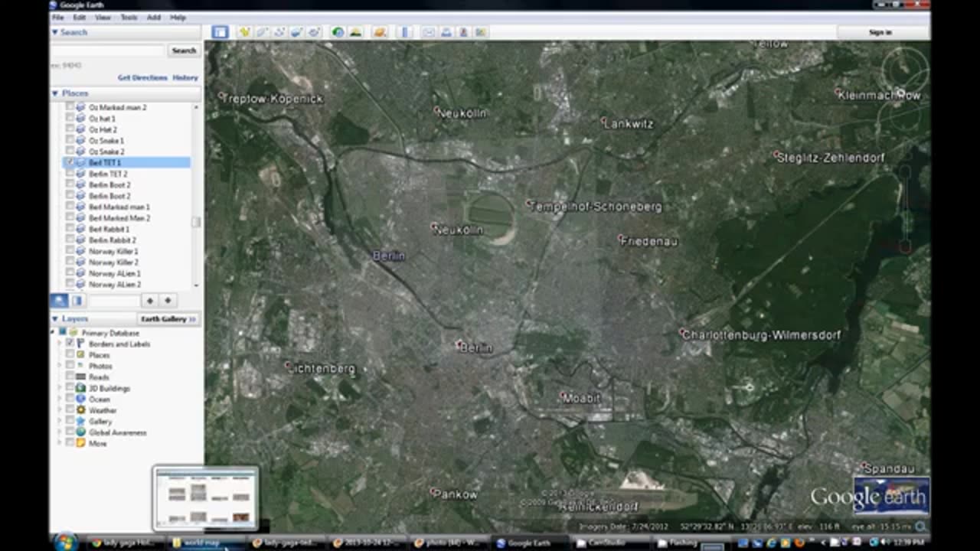Open search History link
980x551 pixels.
[x=185, y=77]
